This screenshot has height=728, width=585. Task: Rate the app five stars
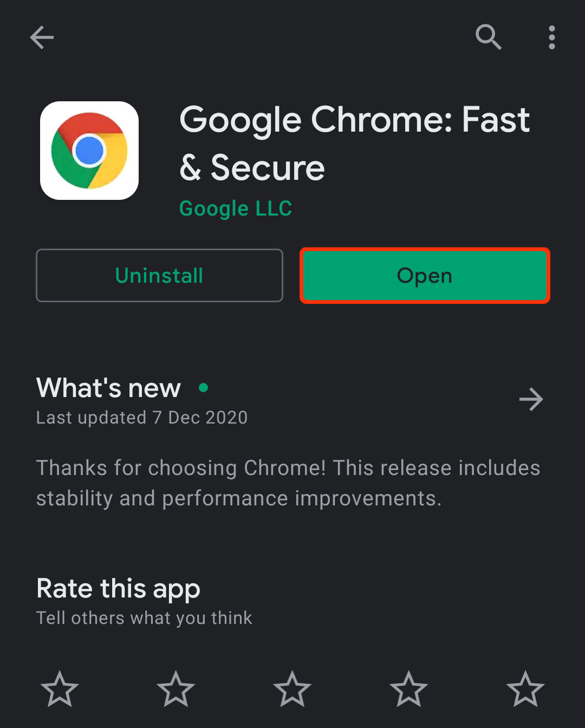(x=525, y=689)
